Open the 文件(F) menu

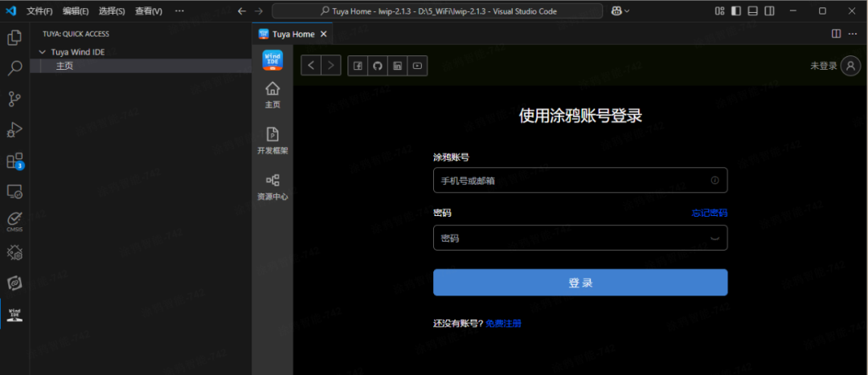click(x=40, y=11)
